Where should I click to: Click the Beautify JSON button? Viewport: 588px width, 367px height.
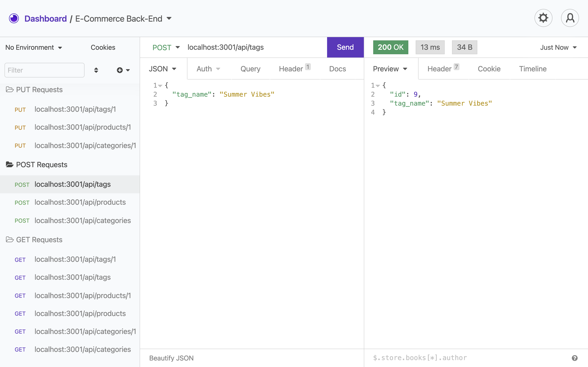click(171, 358)
